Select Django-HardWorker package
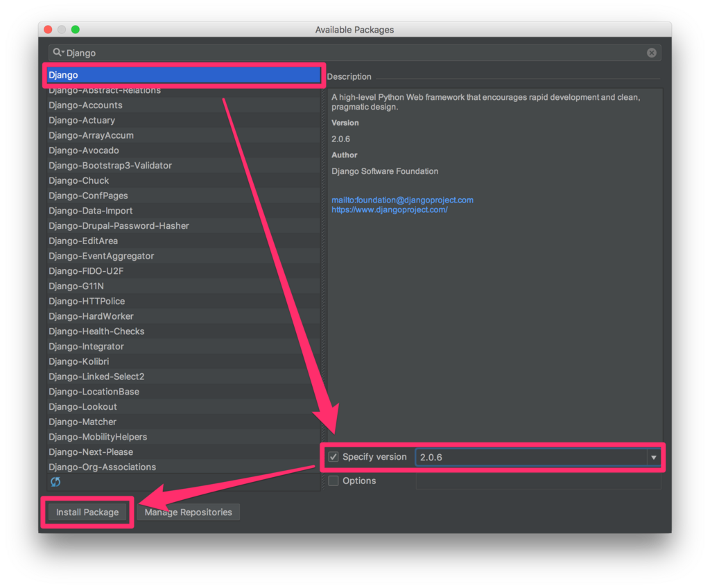710x588 pixels. [x=183, y=316]
